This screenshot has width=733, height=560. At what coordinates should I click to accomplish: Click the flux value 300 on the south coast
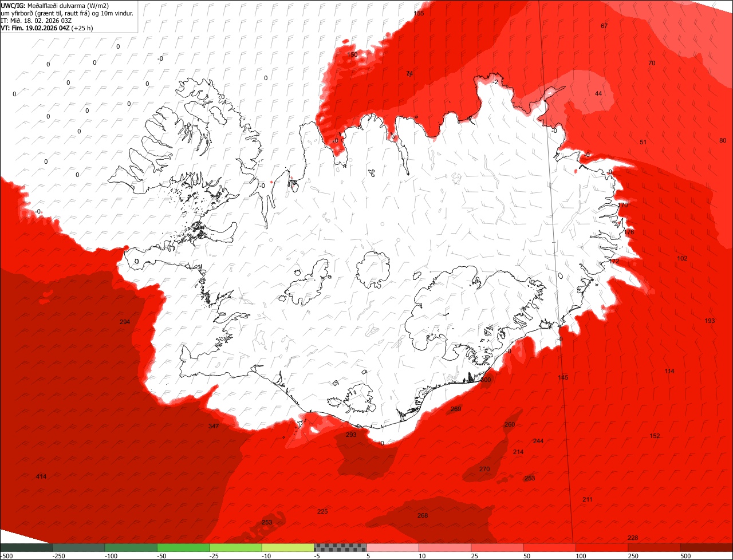pyautogui.click(x=486, y=380)
